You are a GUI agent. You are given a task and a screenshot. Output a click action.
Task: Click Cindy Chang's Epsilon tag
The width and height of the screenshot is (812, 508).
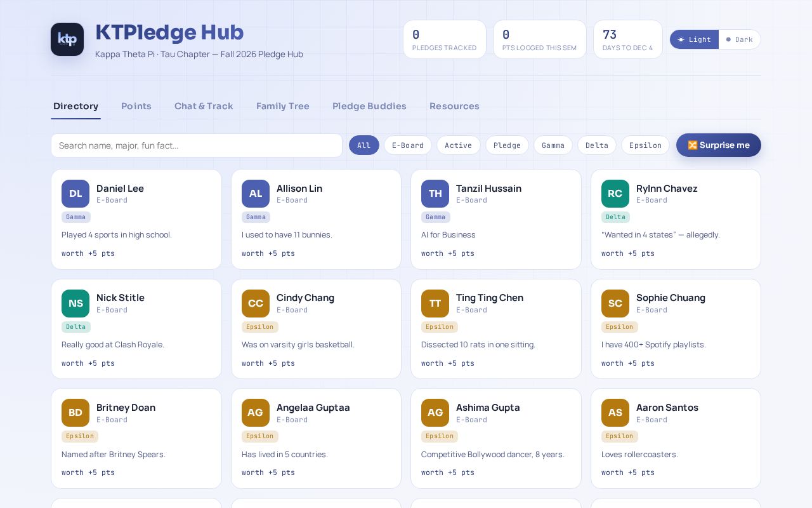coord(260,327)
